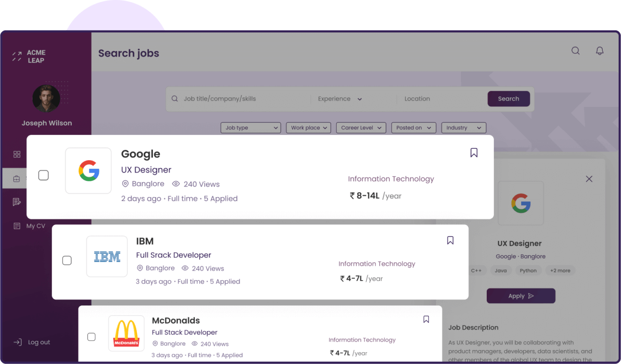Click location pin on IBM card

[140, 268]
